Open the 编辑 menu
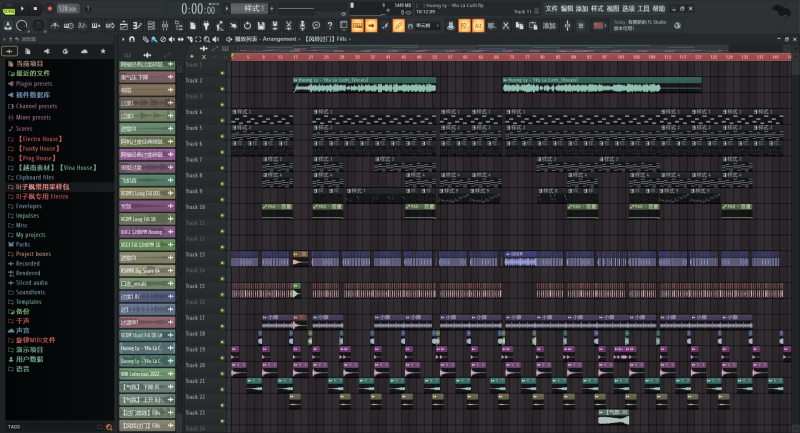800x433 pixels. [x=567, y=9]
